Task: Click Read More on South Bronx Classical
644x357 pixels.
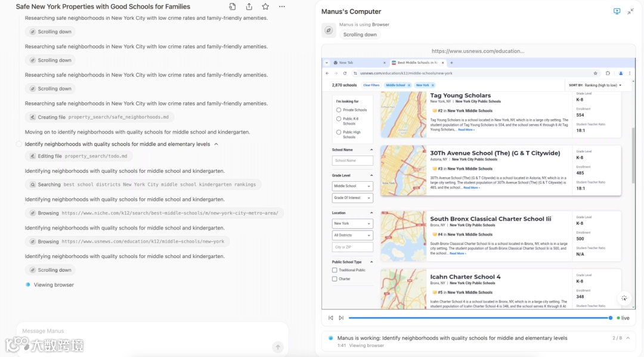Action: [x=457, y=253]
